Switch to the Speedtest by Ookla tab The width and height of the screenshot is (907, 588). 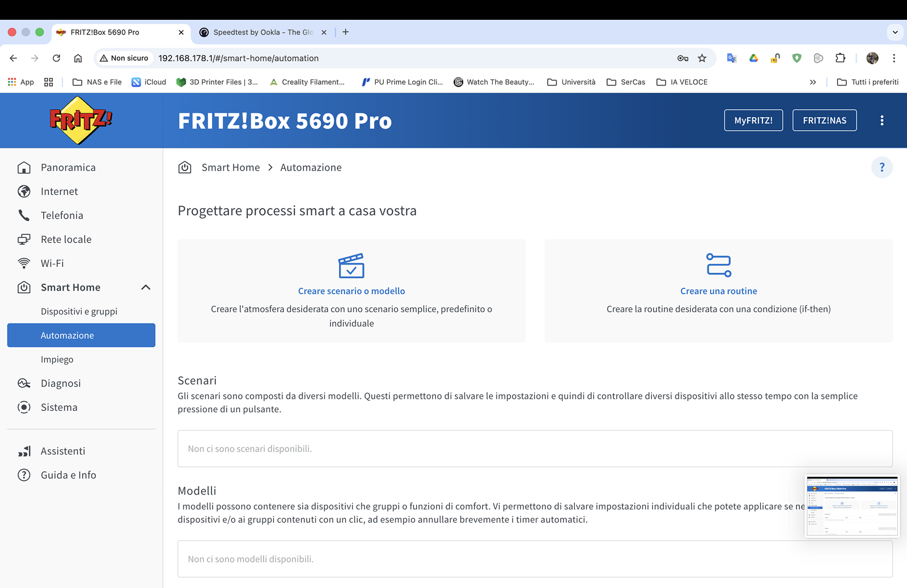[262, 32]
